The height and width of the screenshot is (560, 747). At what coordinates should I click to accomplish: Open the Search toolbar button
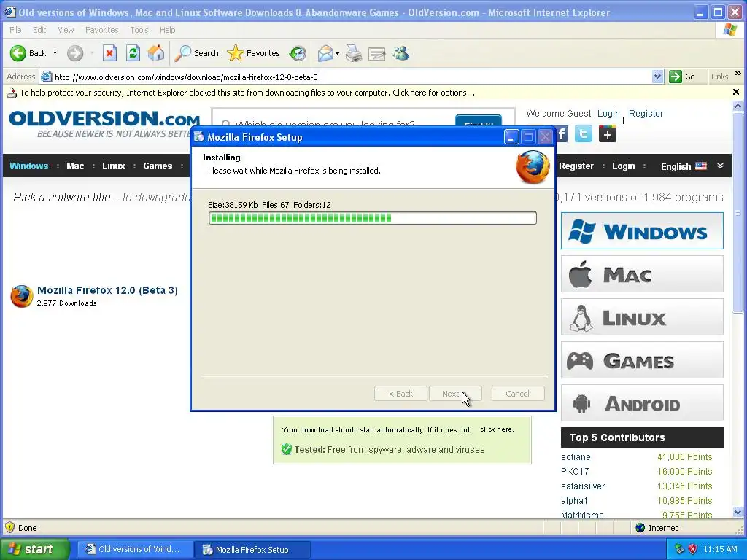pos(196,53)
